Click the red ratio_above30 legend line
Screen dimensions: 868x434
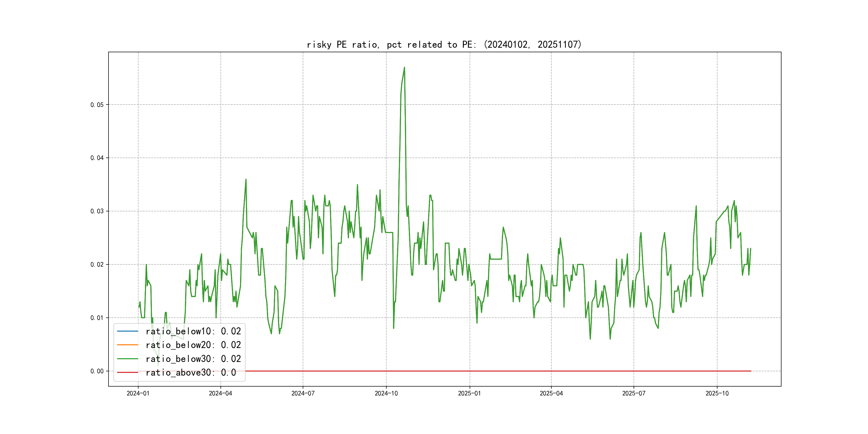127,373
